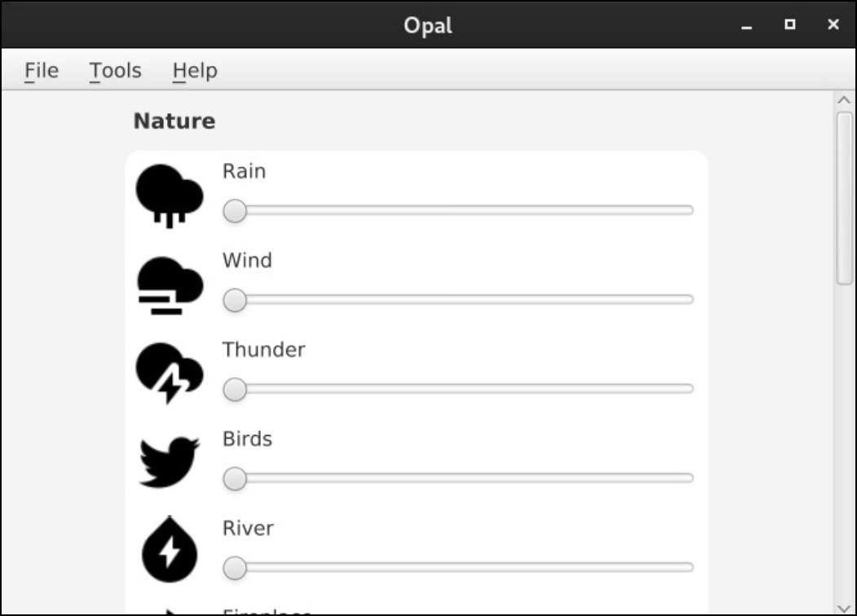
Task: Maximize the Opal window
Action: 789,25
